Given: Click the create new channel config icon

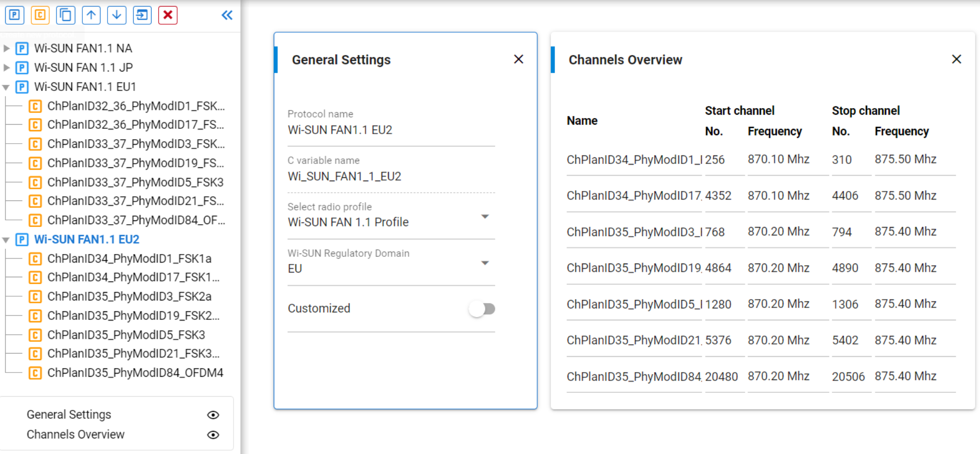Looking at the screenshot, I should [x=40, y=15].
